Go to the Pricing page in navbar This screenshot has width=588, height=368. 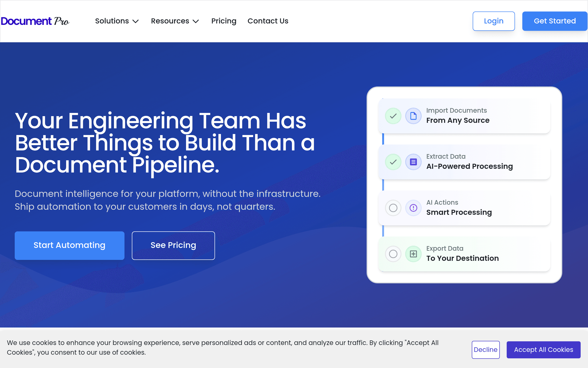[224, 21]
